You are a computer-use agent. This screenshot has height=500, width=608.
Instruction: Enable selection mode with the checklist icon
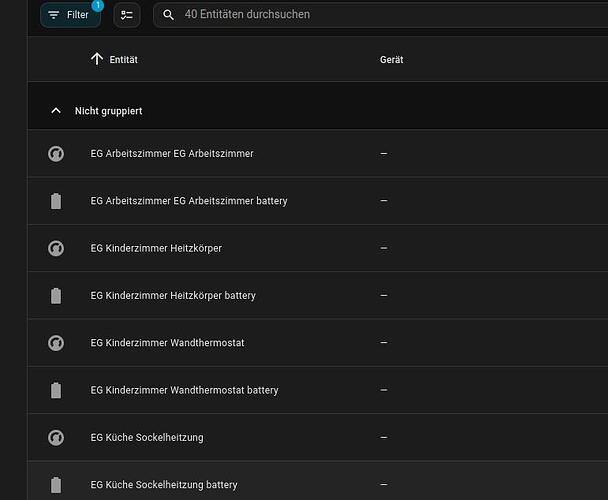127,15
